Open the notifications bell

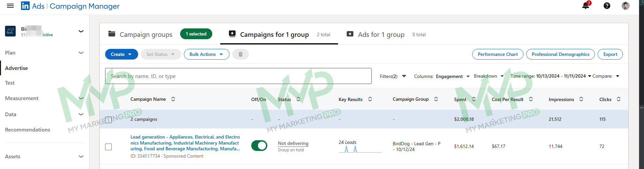tap(586, 5)
